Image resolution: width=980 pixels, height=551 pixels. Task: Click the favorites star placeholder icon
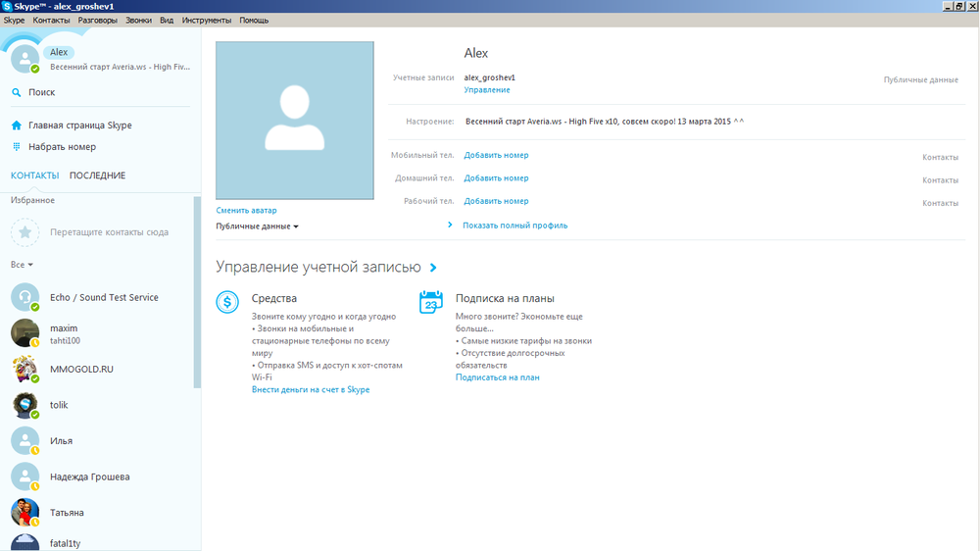click(24, 232)
